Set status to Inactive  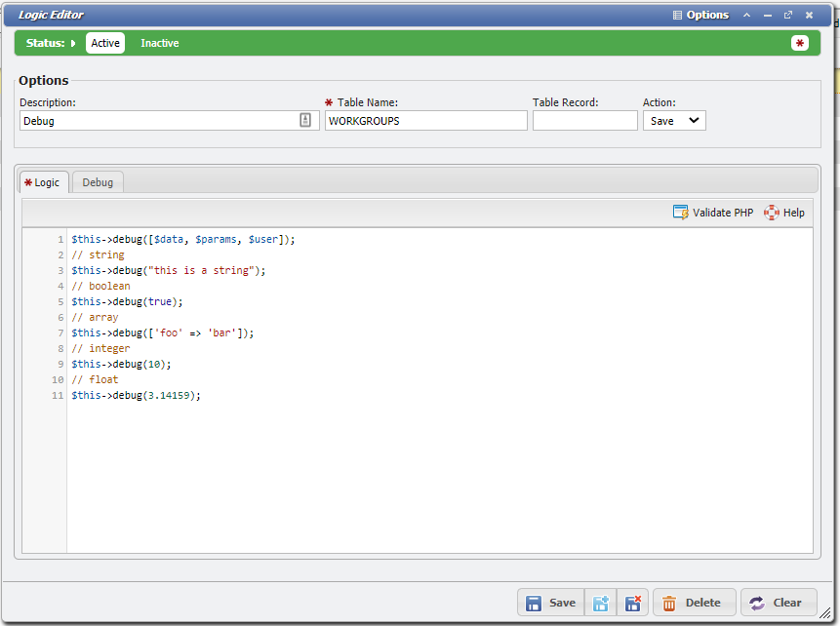pyautogui.click(x=160, y=43)
